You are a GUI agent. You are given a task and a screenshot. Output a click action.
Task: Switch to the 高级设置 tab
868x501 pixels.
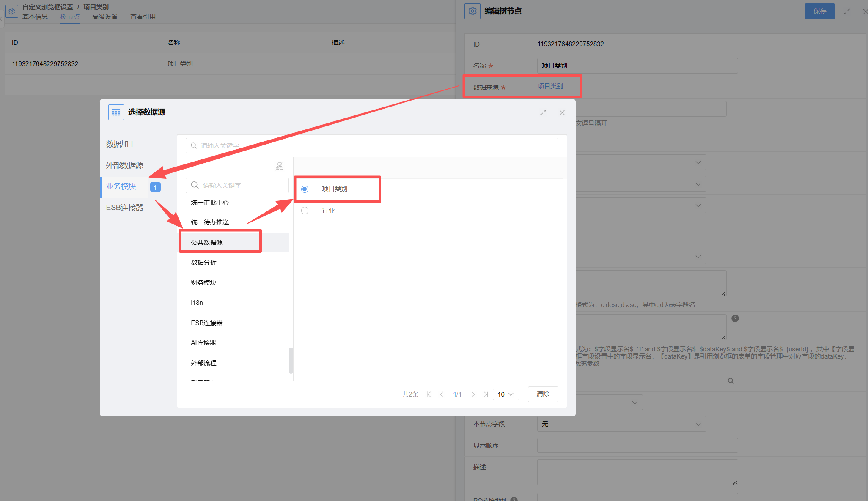pyautogui.click(x=105, y=17)
